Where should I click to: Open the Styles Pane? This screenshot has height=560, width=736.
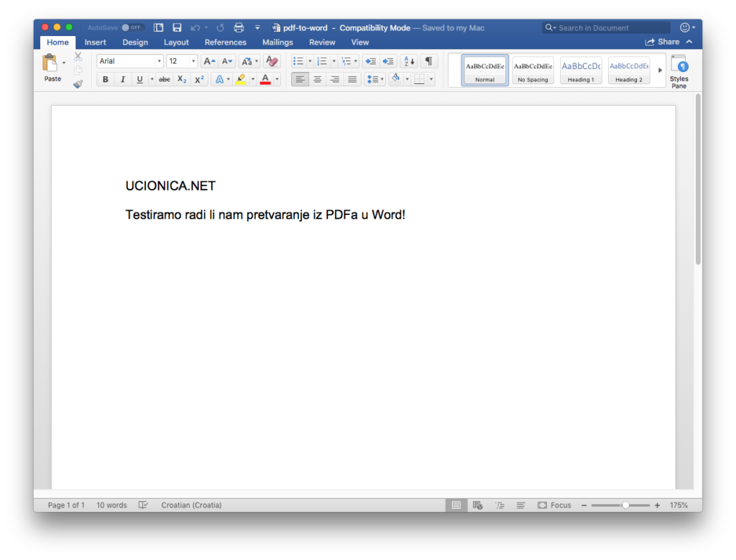[x=678, y=71]
